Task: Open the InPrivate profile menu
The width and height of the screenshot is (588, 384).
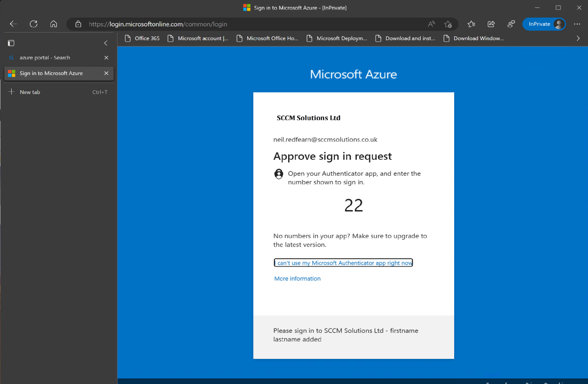Action: (544, 24)
